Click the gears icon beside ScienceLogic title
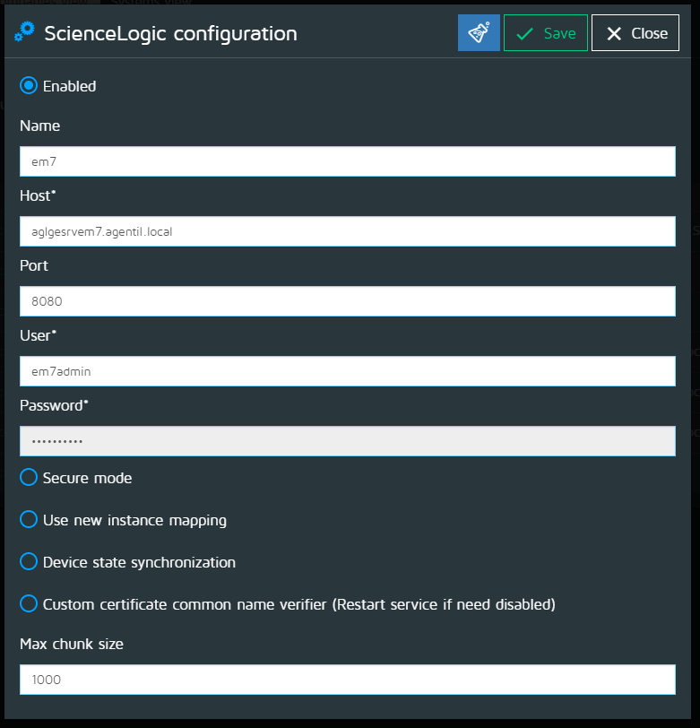The width and height of the screenshot is (700, 728). pyautogui.click(x=26, y=33)
